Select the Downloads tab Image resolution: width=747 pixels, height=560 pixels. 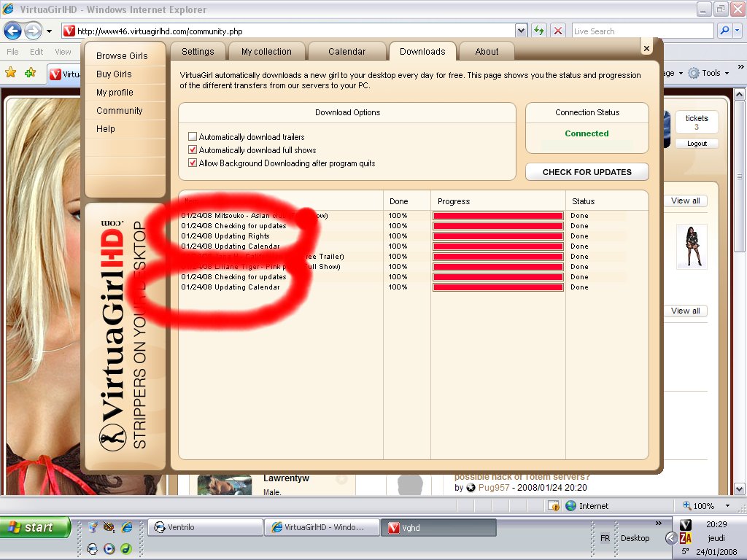[422, 52]
